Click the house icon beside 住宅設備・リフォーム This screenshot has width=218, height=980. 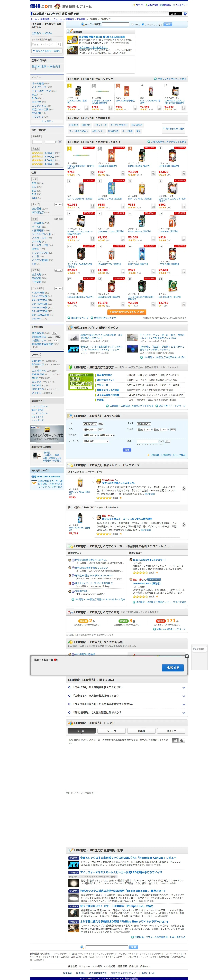(x=57, y=6)
